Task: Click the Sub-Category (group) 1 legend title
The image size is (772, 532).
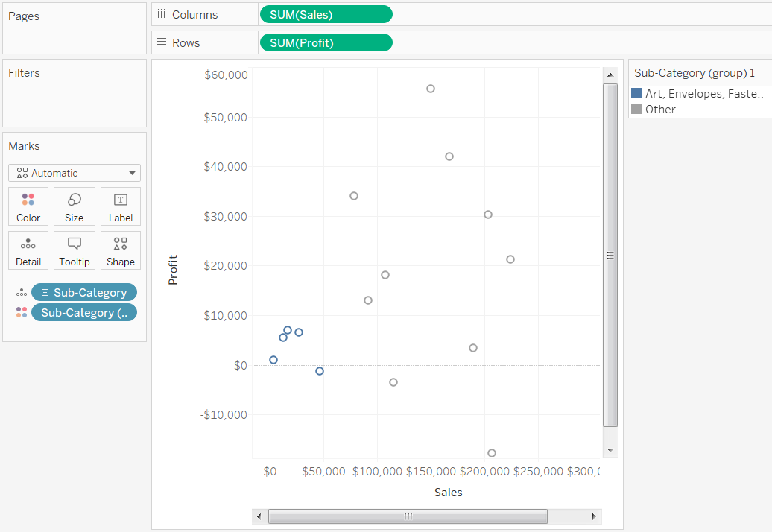Action: [x=695, y=73]
